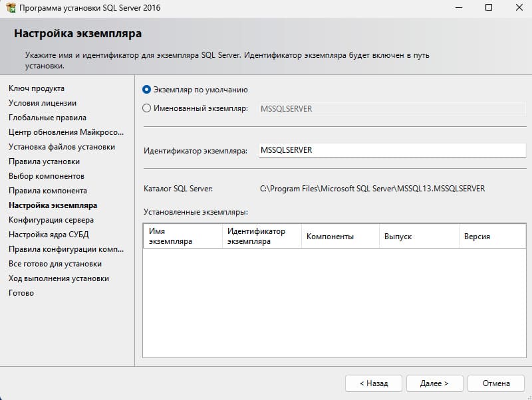Click the Версия column header
532x400 pixels.
click(492, 236)
